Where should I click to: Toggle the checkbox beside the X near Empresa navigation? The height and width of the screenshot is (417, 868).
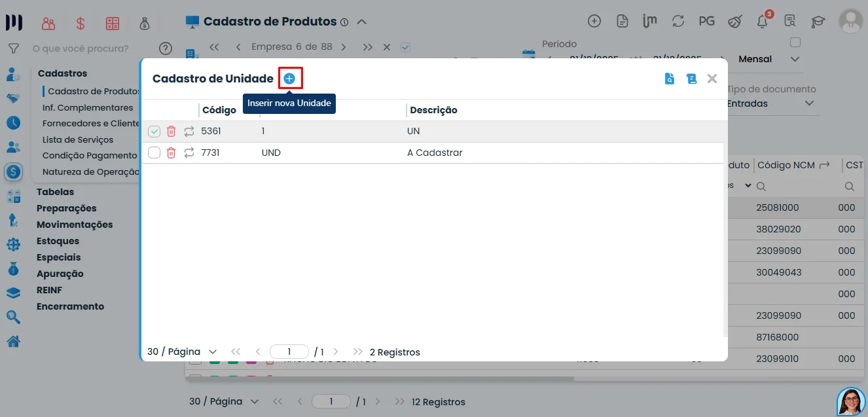(406, 46)
